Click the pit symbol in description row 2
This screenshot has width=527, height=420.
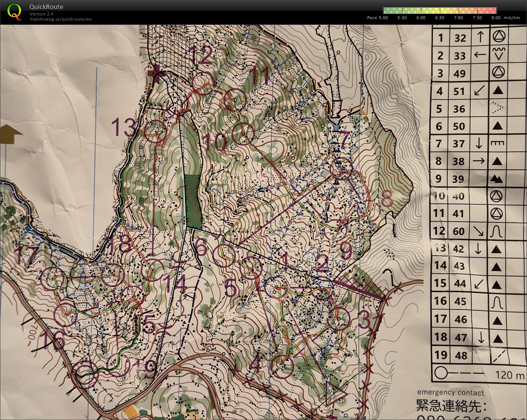[498, 54]
